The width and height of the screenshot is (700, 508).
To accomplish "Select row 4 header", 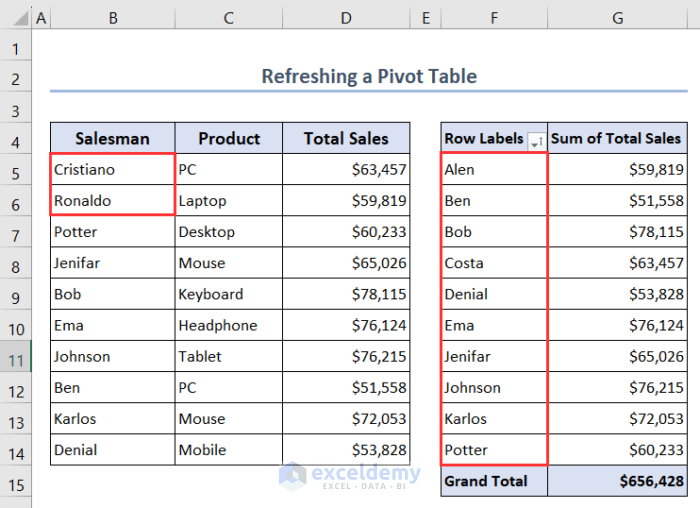I will click(16, 138).
